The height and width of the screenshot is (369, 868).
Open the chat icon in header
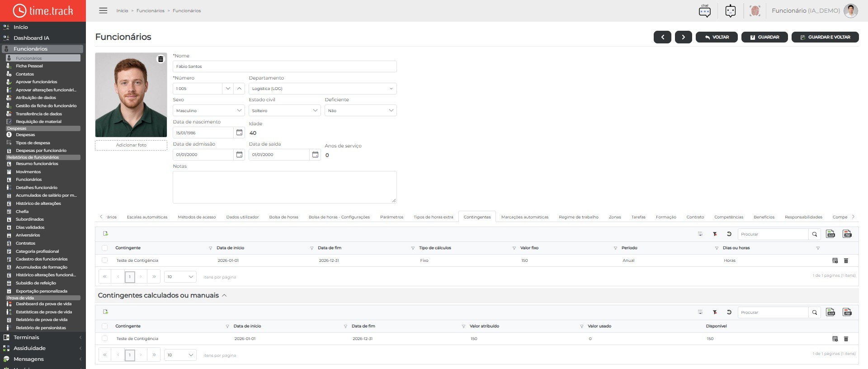pos(705,10)
